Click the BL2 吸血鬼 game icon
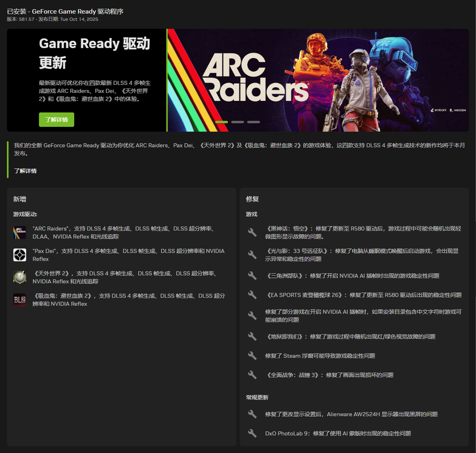This screenshot has width=476, height=453. point(20,300)
